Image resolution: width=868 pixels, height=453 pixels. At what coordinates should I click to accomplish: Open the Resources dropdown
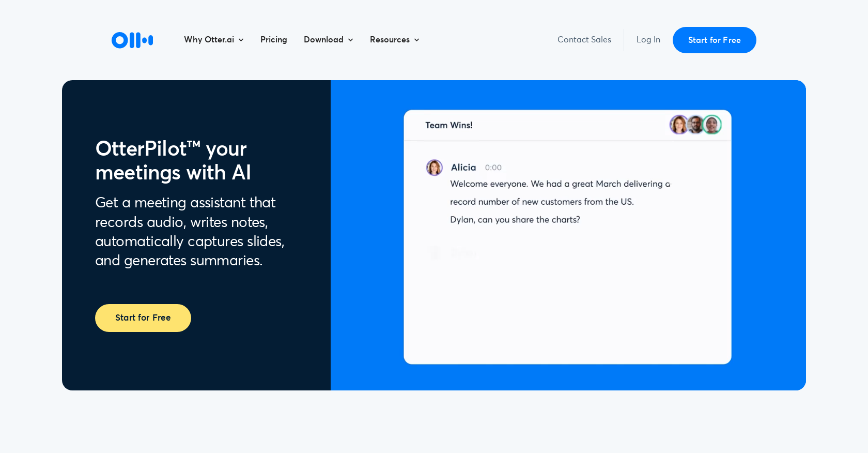coord(395,40)
